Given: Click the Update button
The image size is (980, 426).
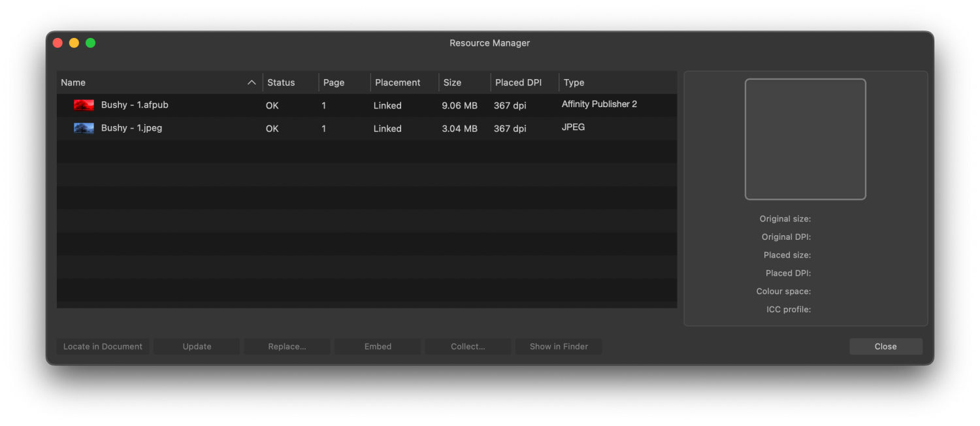Looking at the screenshot, I should (x=197, y=346).
